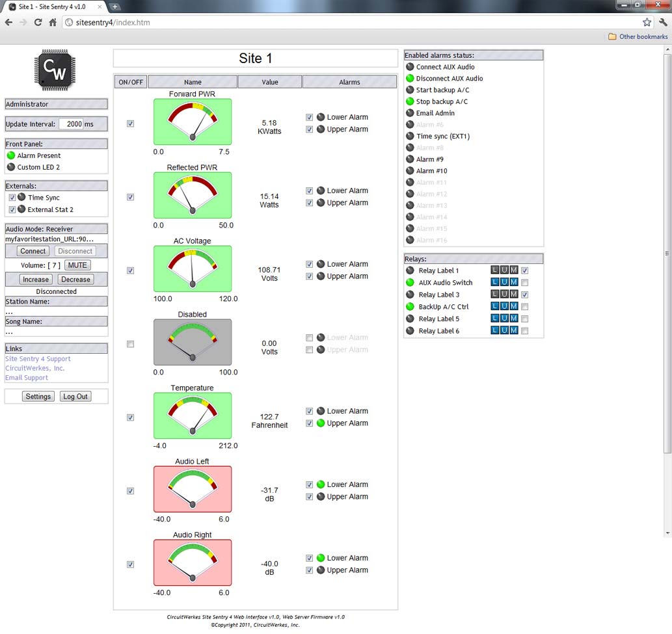The width and height of the screenshot is (672, 634).
Task: Click Increase to raise the volume
Action: [x=35, y=279]
